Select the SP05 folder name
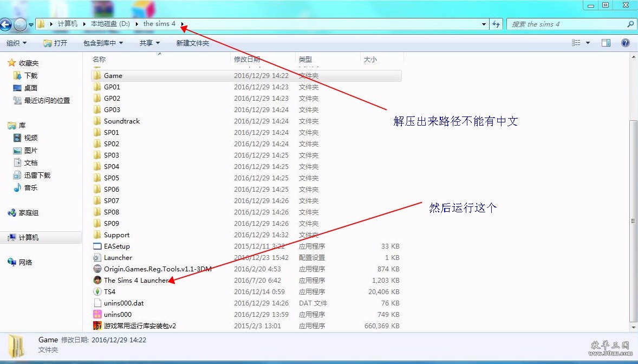The image size is (638, 364). [x=112, y=178]
